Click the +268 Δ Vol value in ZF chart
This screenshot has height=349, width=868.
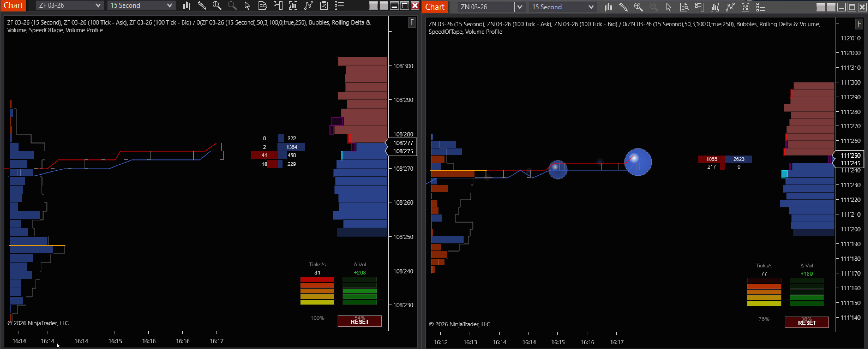359,272
